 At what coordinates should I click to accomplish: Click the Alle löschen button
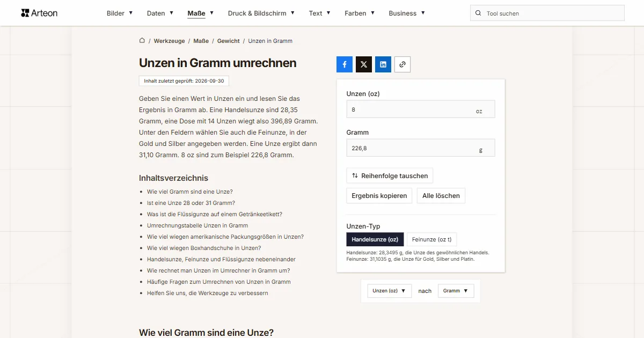tap(441, 196)
